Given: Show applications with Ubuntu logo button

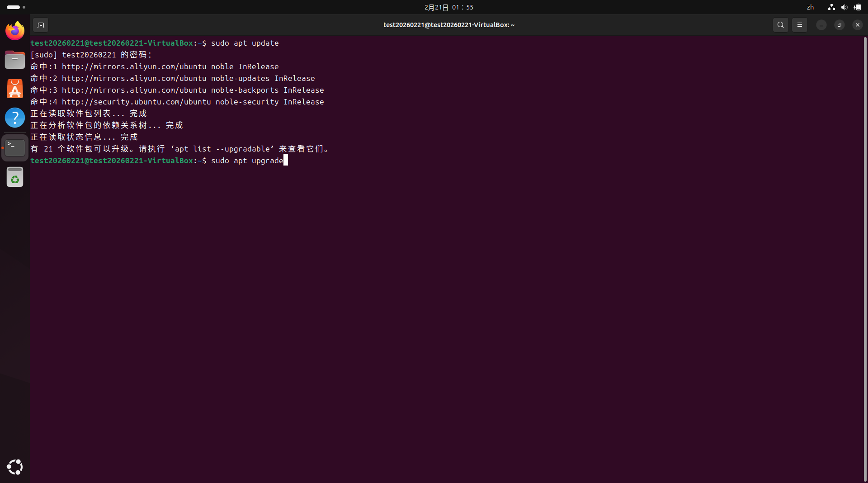Looking at the screenshot, I should click(x=15, y=467).
